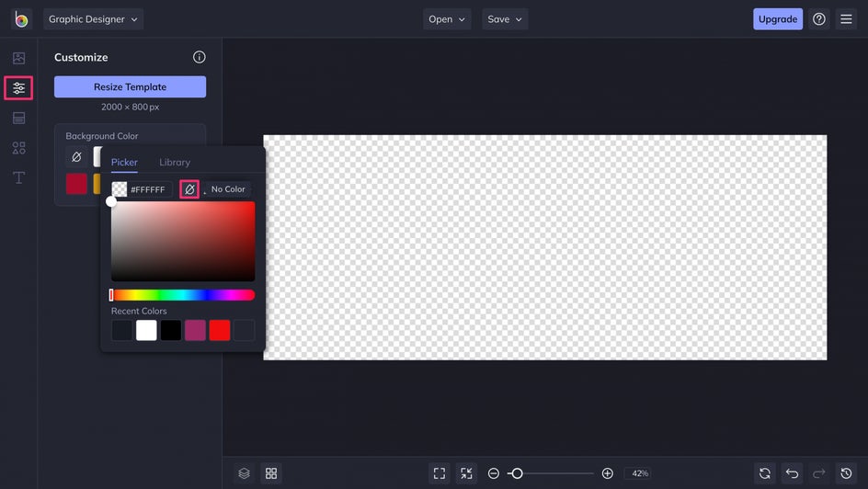Select the Customize sliders sidebar icon

click(18, 88)
